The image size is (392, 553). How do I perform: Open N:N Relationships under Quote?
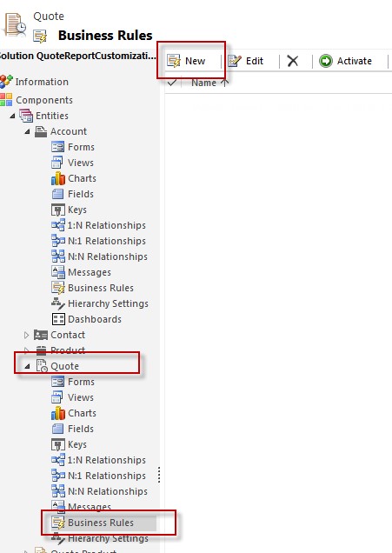pyautogui.click(x=99, y=491)
